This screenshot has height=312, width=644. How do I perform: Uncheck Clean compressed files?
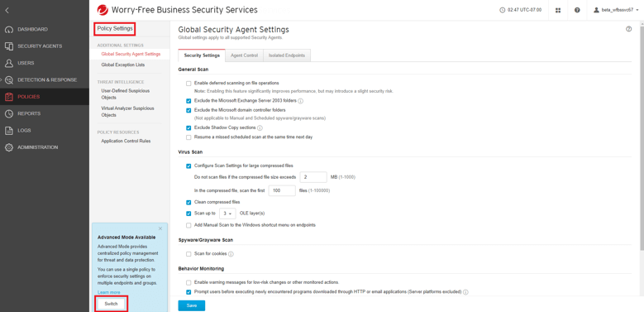tap(188, 202)
